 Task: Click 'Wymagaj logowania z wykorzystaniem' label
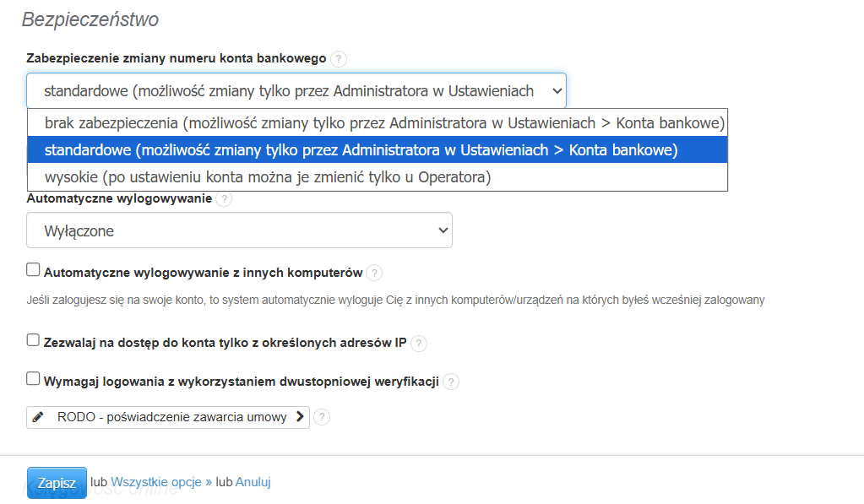point(242,382)
